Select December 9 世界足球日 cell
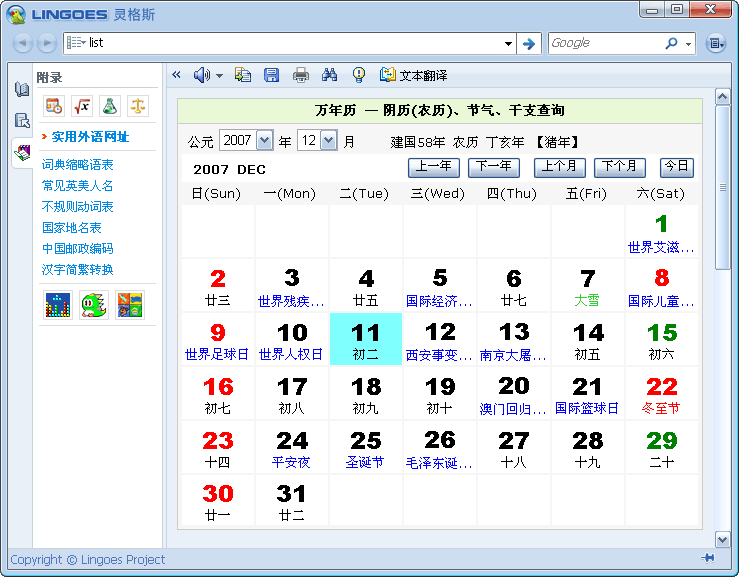 218,339
